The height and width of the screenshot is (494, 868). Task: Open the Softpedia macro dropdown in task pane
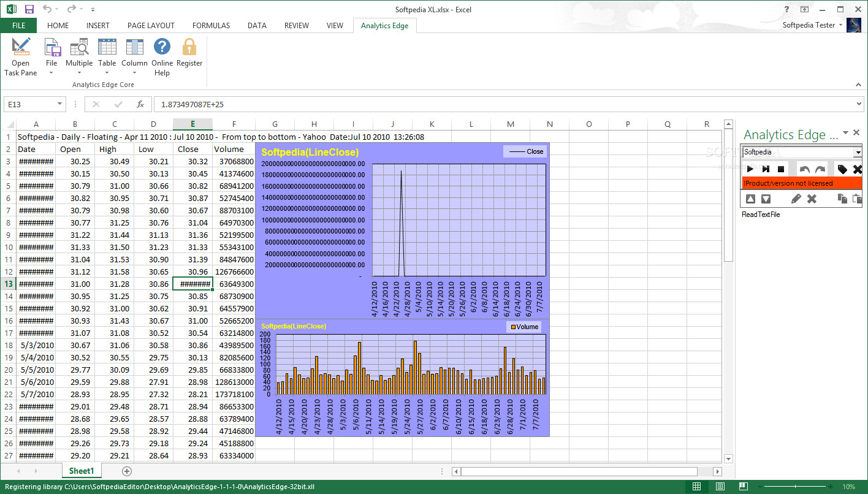[858, 152]
